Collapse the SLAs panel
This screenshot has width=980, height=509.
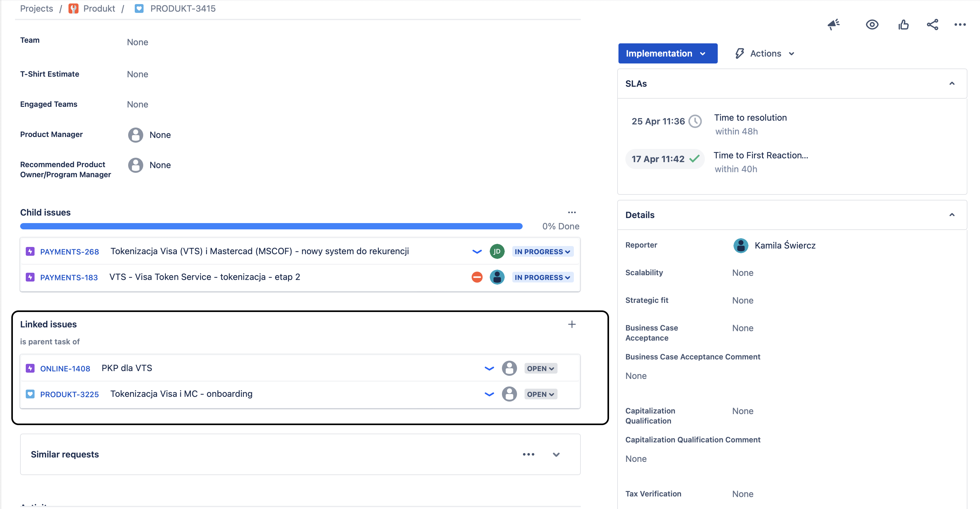pyautogui.click(x=952, y=84)
